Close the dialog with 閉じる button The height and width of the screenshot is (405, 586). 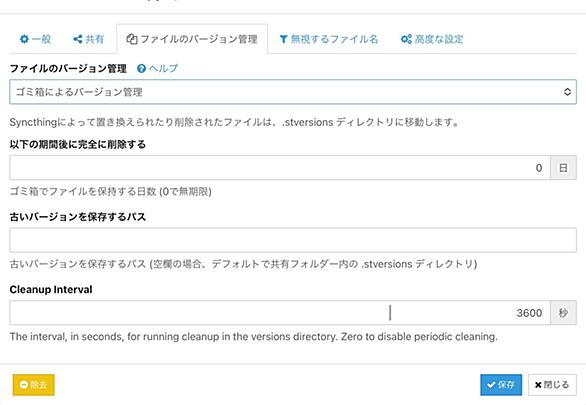coord(552,385)
